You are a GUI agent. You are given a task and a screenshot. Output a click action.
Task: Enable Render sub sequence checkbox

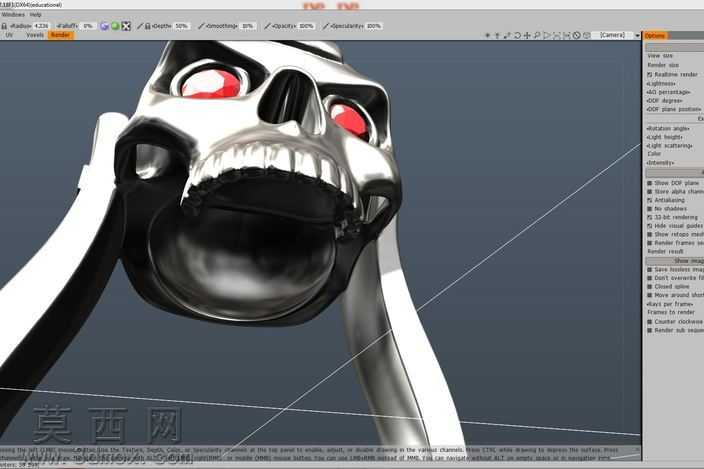(649, 330)
